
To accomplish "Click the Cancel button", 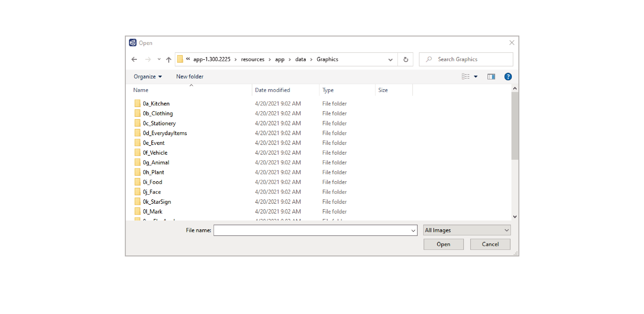I will click(490, 244).
